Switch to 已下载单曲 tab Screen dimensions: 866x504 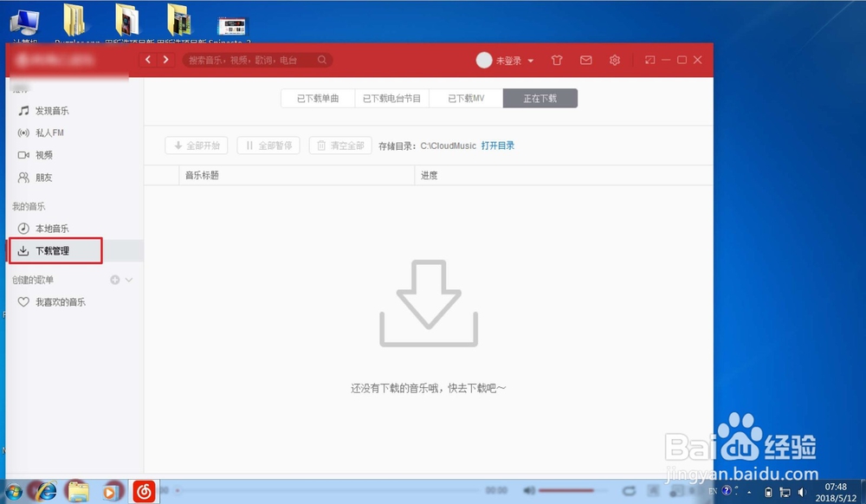318,98
